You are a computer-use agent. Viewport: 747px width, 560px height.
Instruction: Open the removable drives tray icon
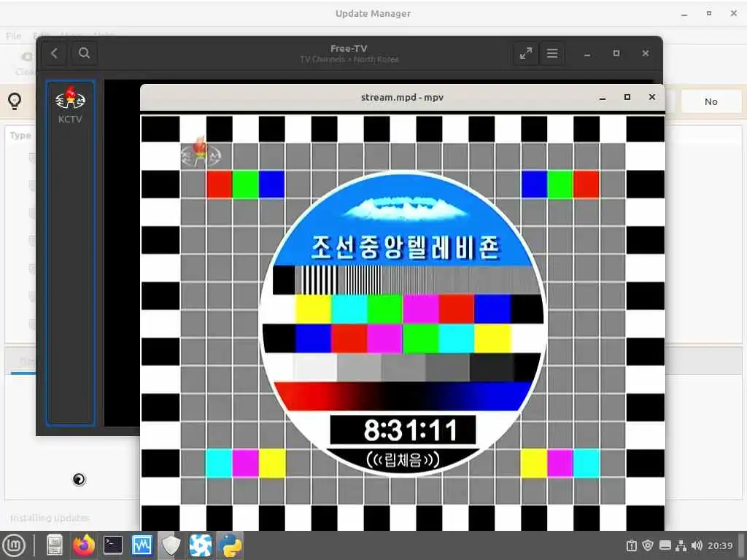click(665, 545)
